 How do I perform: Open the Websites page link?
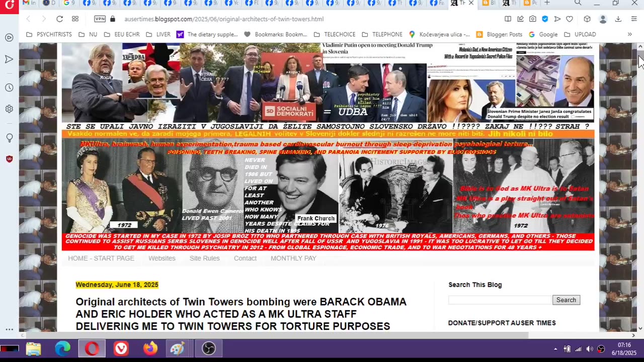tap(162, 258)
